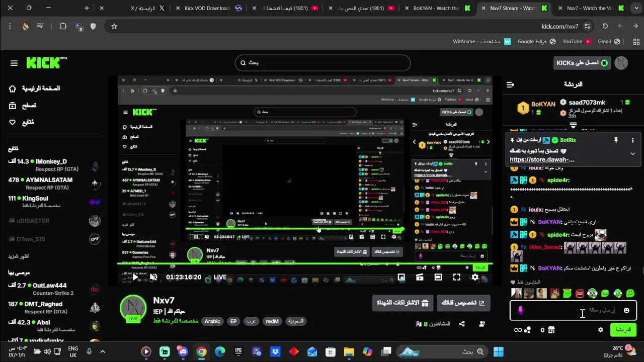Send the chat message button
The image size is (644, 362).
coord(623,330)
